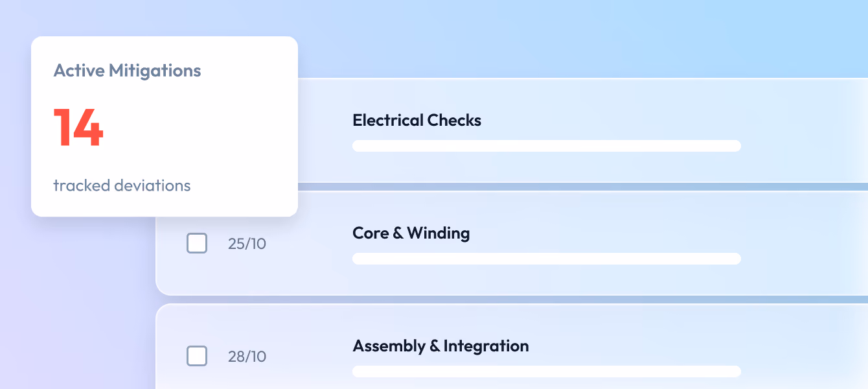Select the Assembly & Integration row panel

point(512,347)
